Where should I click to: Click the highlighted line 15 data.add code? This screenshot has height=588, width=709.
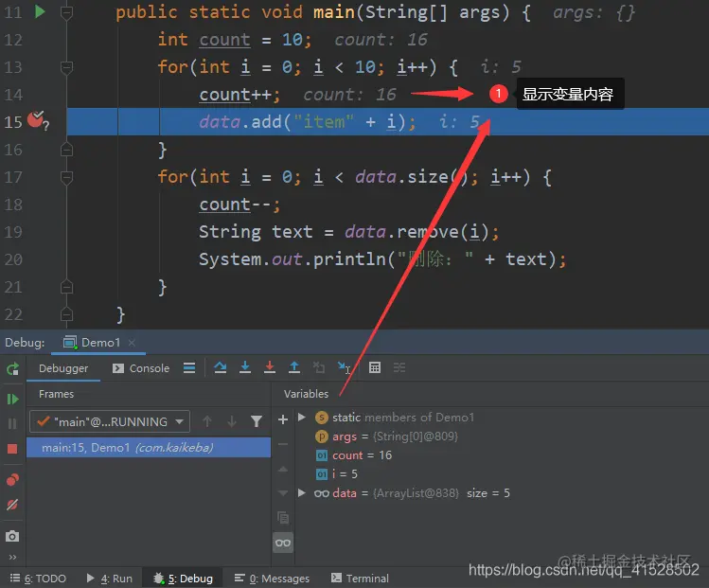click(x=307, y=121)
